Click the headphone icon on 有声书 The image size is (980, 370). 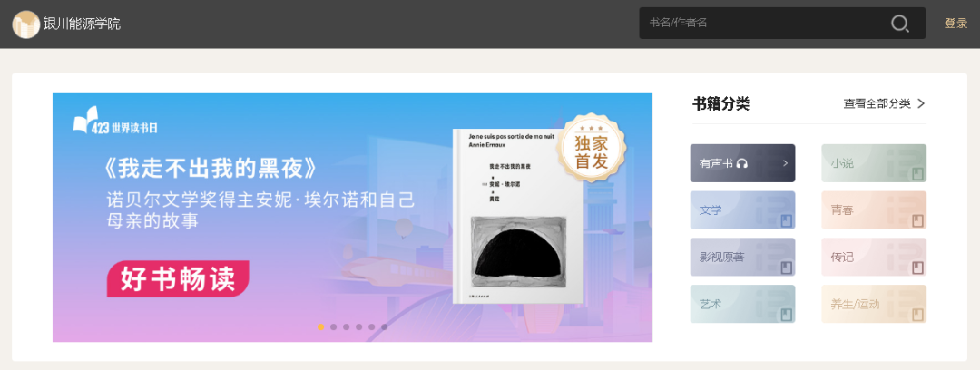tap(742, 164)
